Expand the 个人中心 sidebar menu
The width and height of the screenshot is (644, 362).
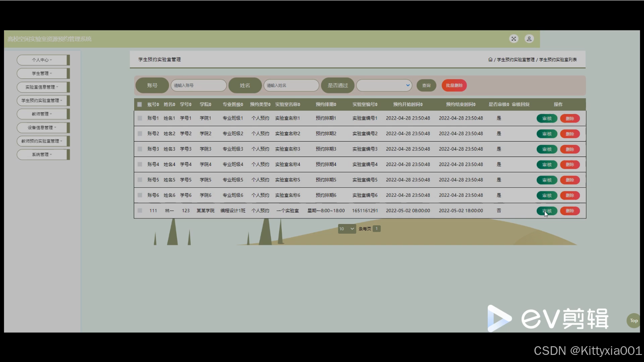[x=42, y=60]
